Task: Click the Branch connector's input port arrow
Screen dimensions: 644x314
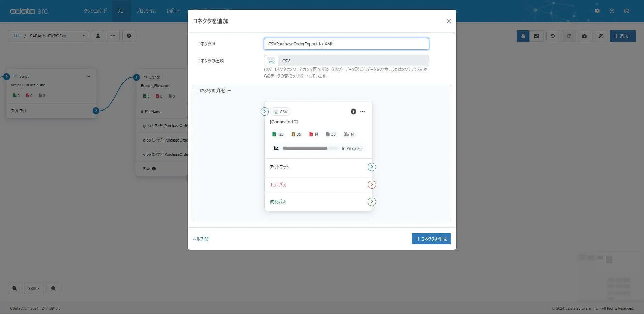Action: click(136, 77)
